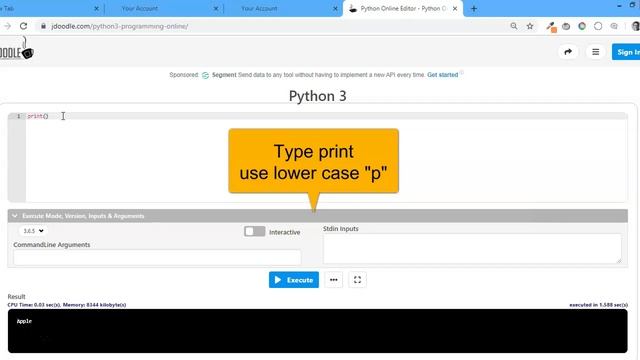Viewport: 640px width, 360px height.
Task: Open the profile avatar in the browser toolbar
Action: pyautogui.click(x=636, y=26)
